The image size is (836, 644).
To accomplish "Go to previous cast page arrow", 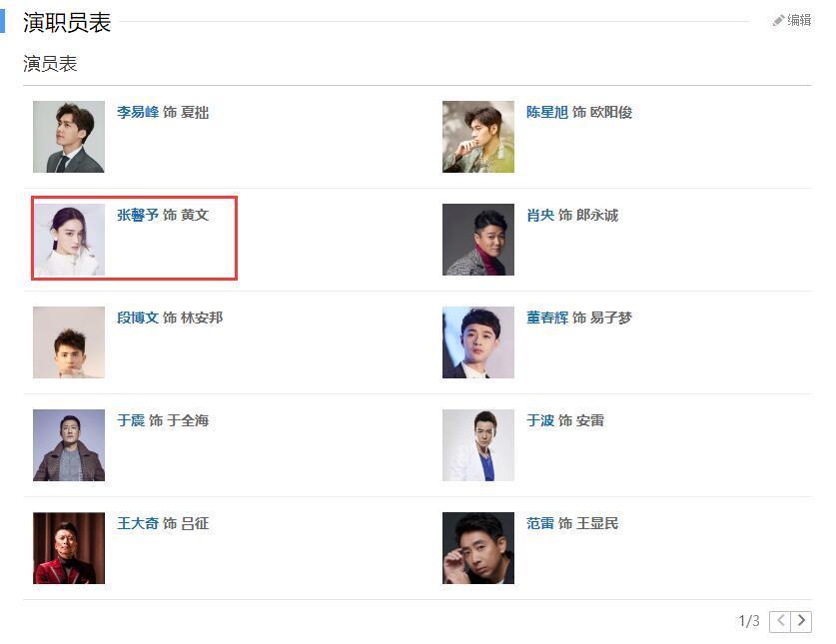I will click(x=780, y=621).
